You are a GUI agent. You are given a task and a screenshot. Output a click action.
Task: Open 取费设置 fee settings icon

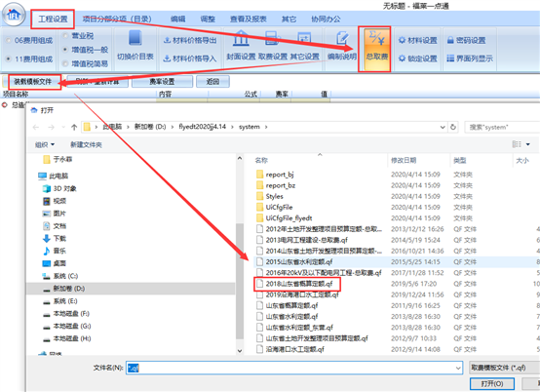point(273,38)
